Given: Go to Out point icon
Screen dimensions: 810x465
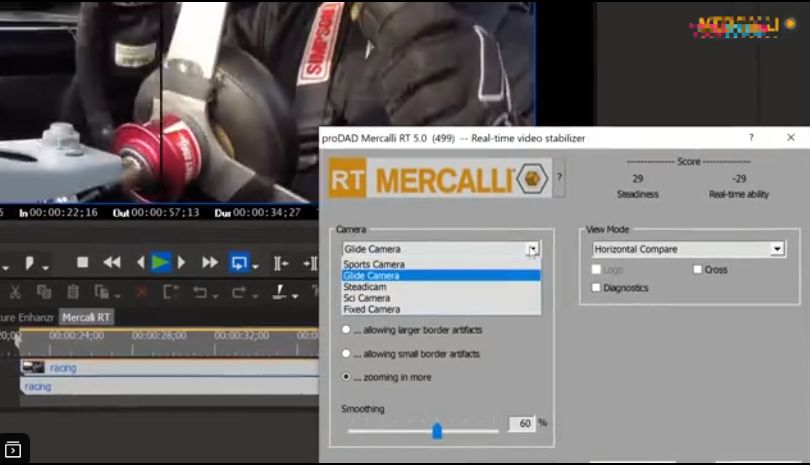Looking at the screenshot, I should [x=310, y=264].
